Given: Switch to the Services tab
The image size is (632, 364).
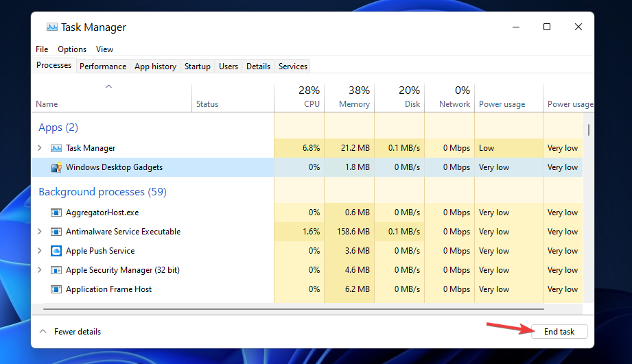Looking at the screenshot, I should (293, 66).
